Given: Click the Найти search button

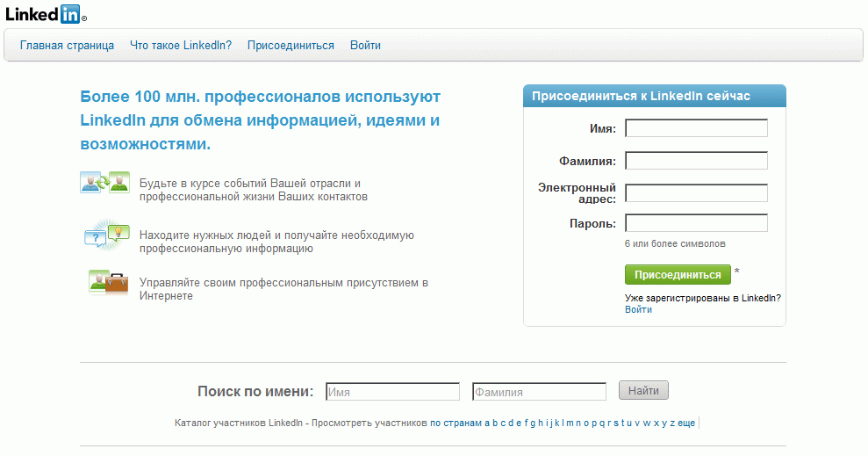Looking at the screenshot, I should (643, 391).
